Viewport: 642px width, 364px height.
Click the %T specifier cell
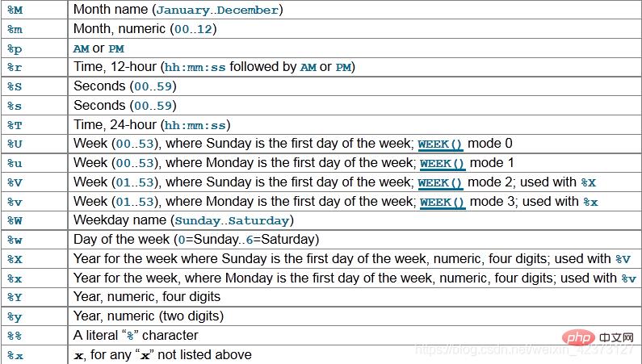pyautogui.click(x=15, y=125)
